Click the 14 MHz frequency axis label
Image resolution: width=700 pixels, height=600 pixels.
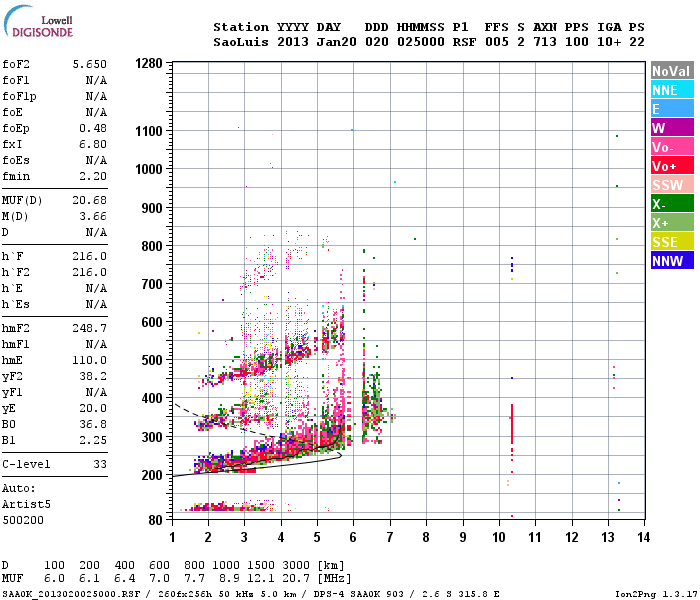coord(643,537)
